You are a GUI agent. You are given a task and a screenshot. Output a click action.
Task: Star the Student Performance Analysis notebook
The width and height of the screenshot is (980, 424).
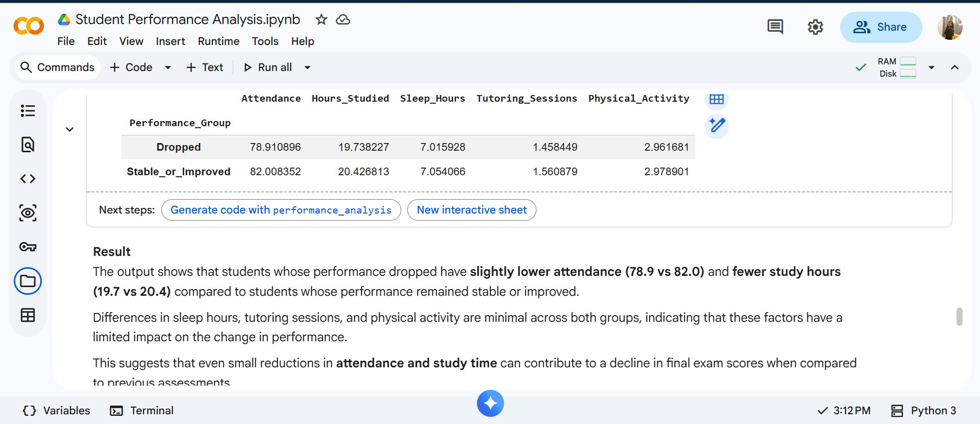[x=321, y=20]
